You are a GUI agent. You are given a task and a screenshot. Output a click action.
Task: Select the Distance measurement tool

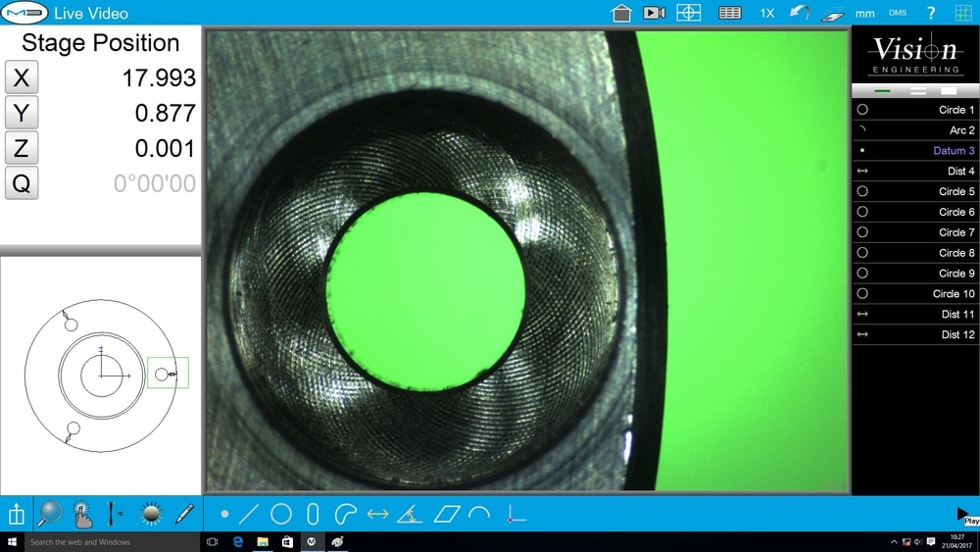pyautogui.click(x=377, y=514)
